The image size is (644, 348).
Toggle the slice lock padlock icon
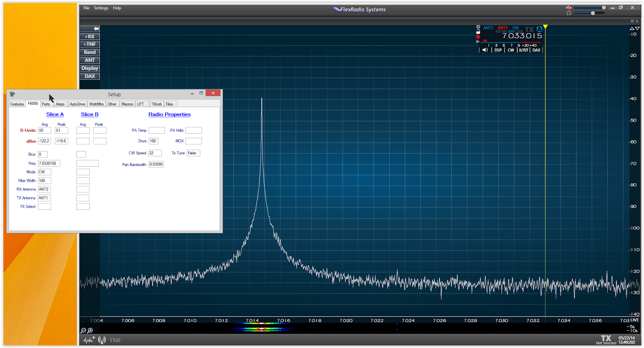[x=478, y=32]
